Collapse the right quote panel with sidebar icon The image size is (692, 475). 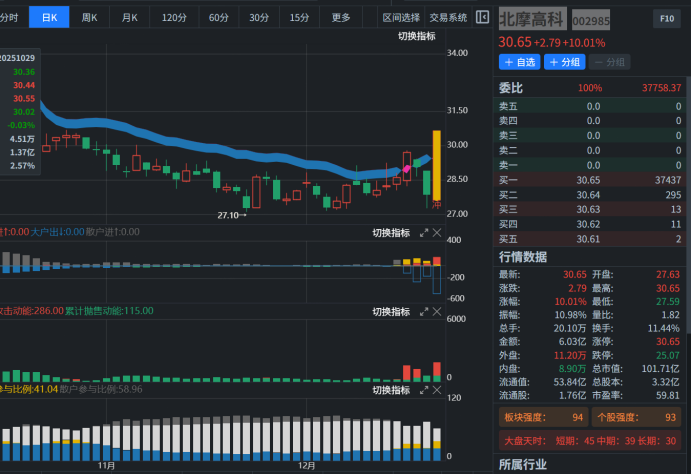483,17
